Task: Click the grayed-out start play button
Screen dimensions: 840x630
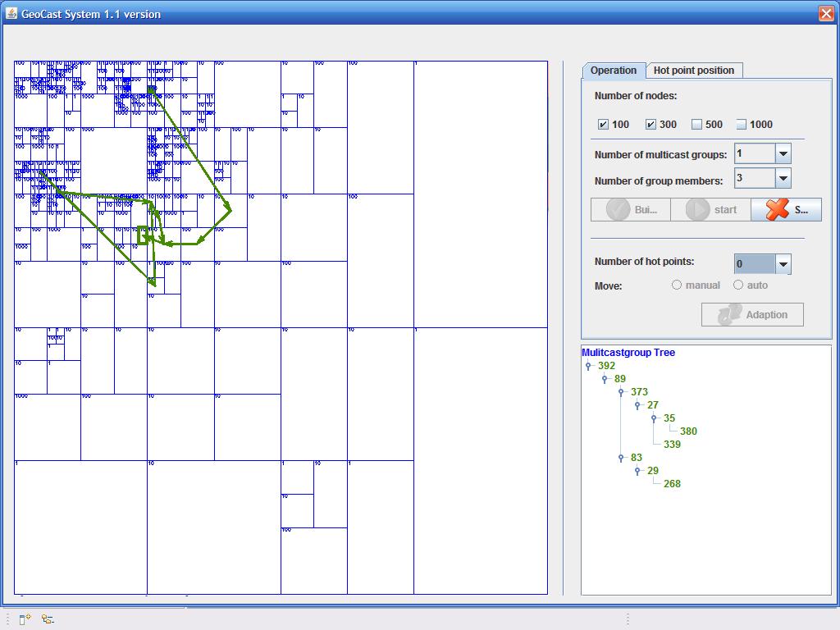Action: (x=710, y=209)
